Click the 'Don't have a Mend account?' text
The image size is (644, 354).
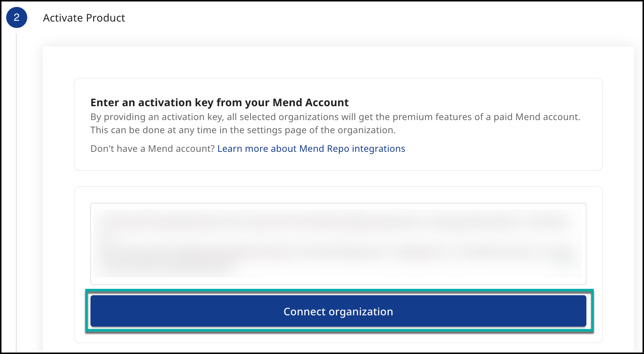tap(153, 149)
